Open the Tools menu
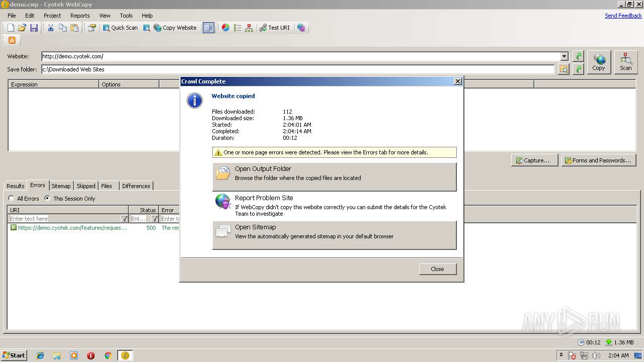 point(126,16)
